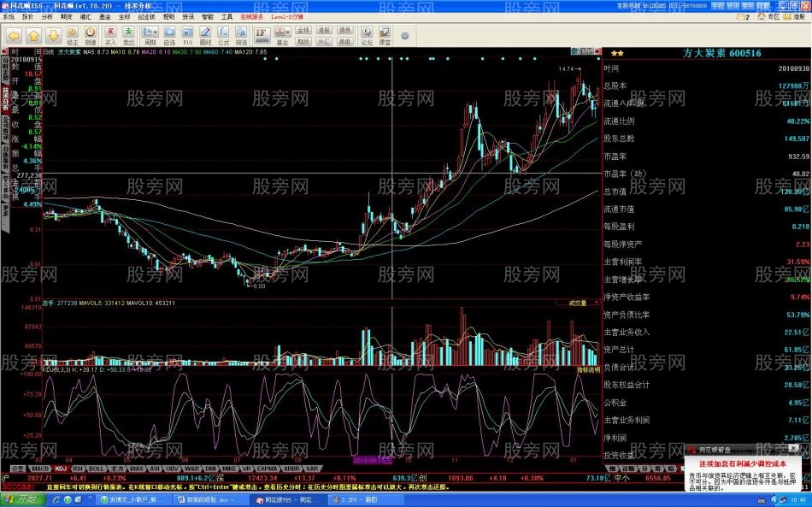The height and width of the screenshot is (507, 812).
Task: Click the 2010-09-15 date marker on timeline
Action: [x=373, y=460]
